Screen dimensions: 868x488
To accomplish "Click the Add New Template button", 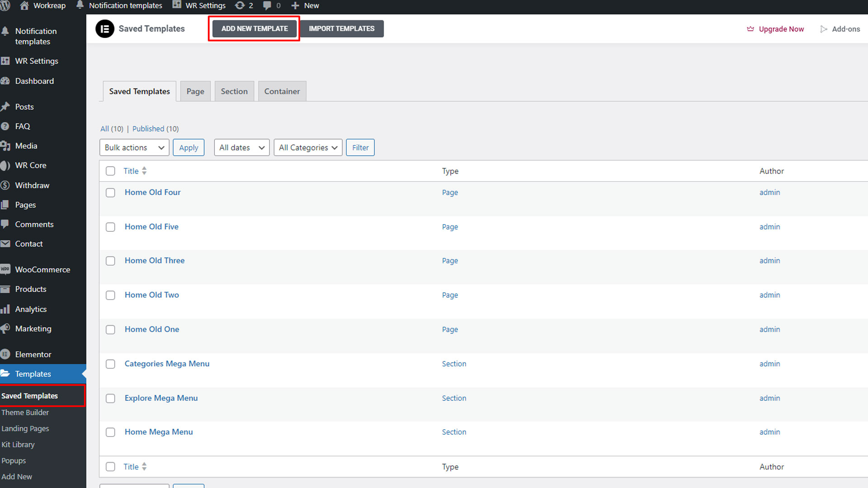I will coord(255,28).
